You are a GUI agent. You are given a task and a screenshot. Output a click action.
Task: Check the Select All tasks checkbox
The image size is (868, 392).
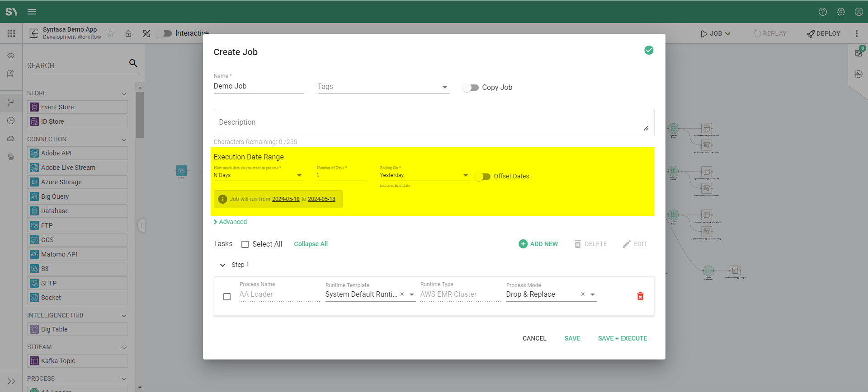click(245, 244)
